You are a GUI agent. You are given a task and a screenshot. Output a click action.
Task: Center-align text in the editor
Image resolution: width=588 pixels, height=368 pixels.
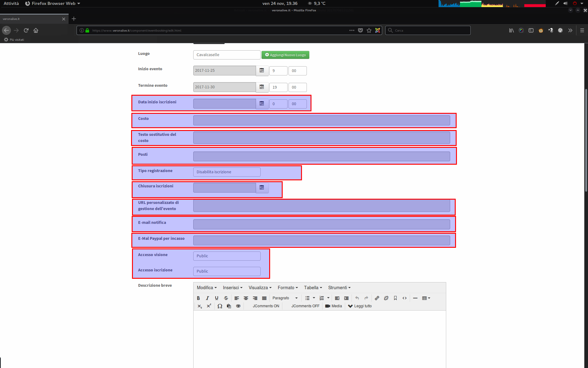click(x=246, y=298)
